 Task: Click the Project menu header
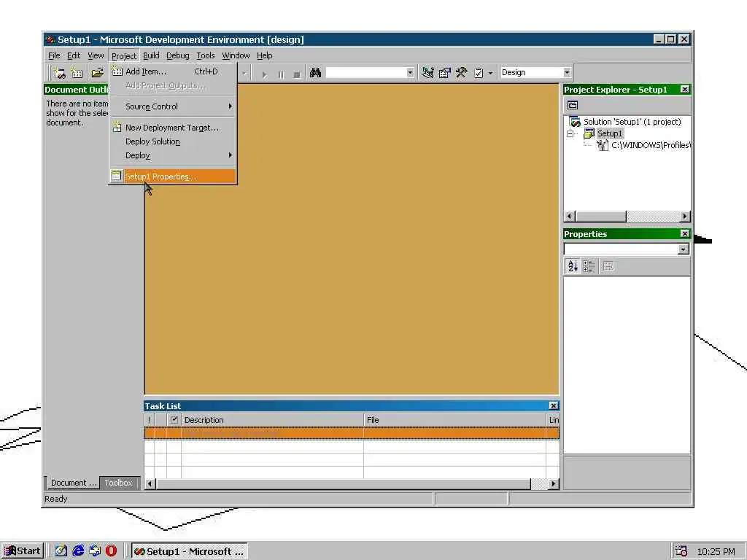point(124,55)
